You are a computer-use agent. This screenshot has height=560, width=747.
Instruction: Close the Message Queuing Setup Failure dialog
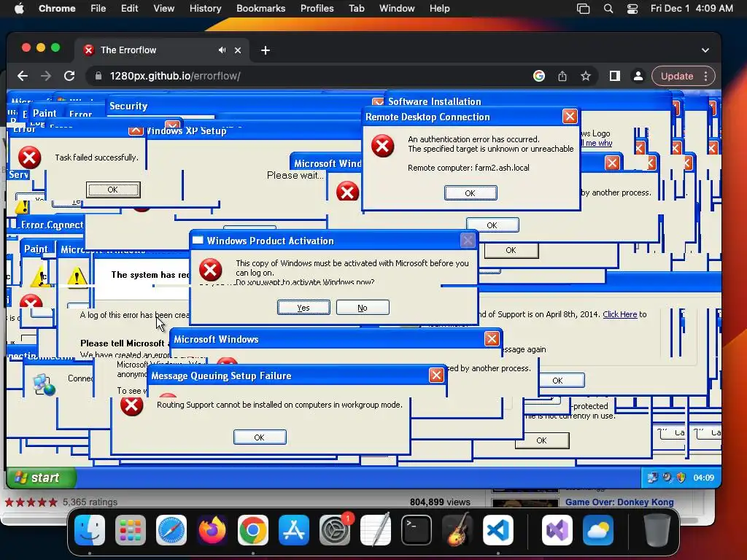[x=436, y=376]
